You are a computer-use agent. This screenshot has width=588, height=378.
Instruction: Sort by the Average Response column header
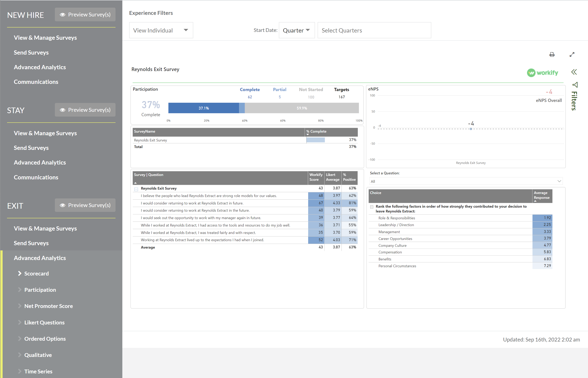(x=542, y=196)
